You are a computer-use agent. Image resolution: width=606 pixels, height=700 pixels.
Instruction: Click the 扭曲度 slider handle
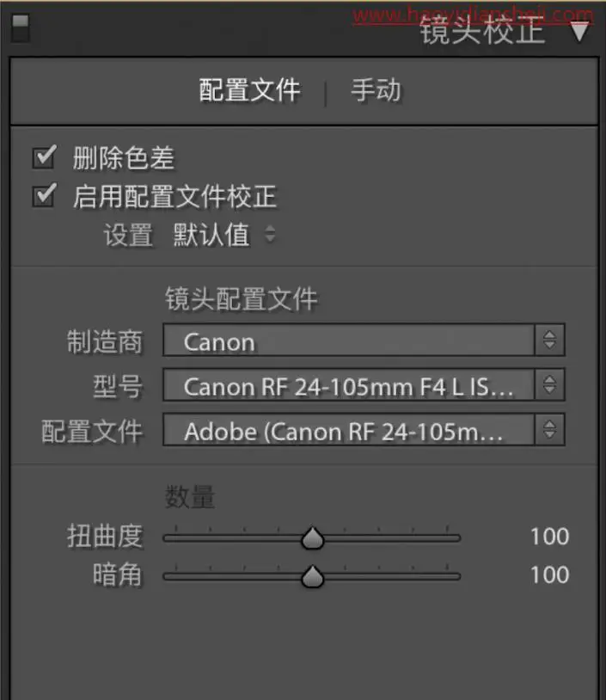tap(313, 538)
